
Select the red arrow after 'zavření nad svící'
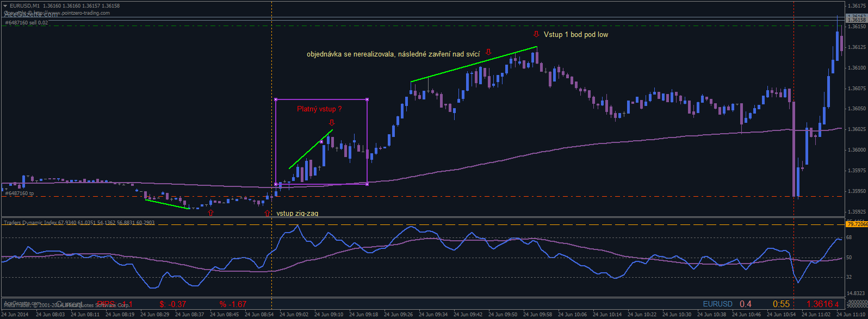click(488, 52)
